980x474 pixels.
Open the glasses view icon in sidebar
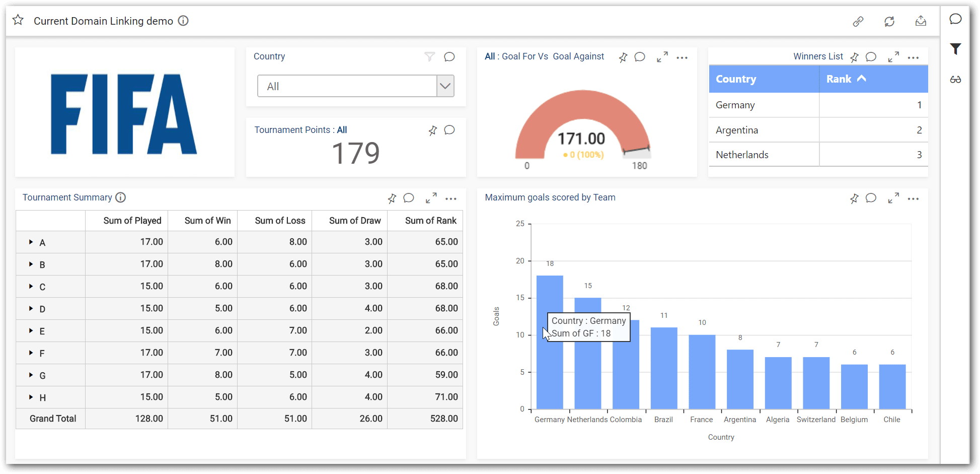(955, 80)
